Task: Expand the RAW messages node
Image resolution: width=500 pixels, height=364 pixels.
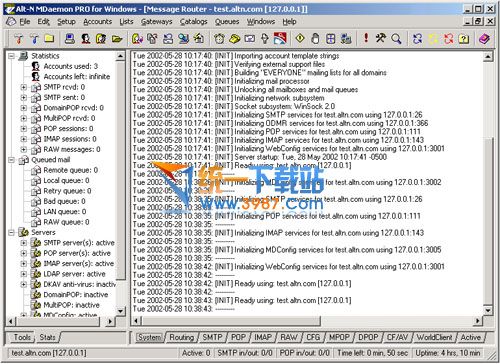Action: tap(23, 149)
